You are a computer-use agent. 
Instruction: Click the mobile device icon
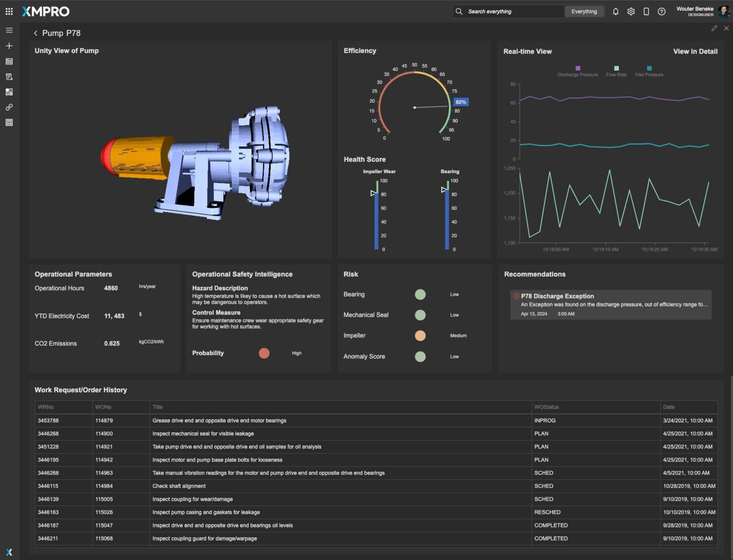point(646,11)
